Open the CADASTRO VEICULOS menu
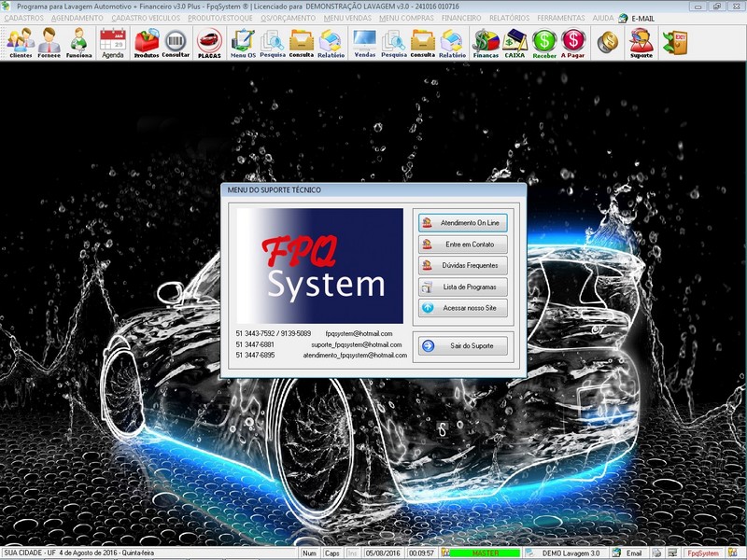Viewport: 747px width, 560px height. (x=146, y=18)
